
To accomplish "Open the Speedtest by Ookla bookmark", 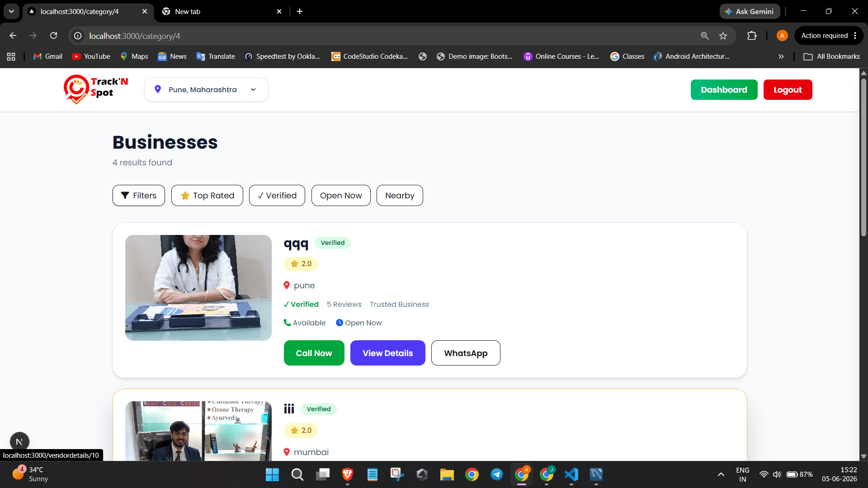I will point(283,56).
